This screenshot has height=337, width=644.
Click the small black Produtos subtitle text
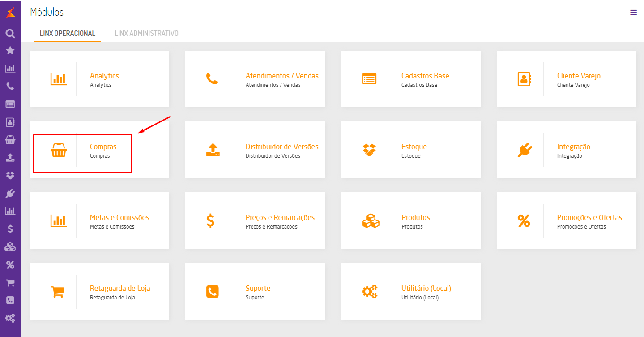(412, 227)
